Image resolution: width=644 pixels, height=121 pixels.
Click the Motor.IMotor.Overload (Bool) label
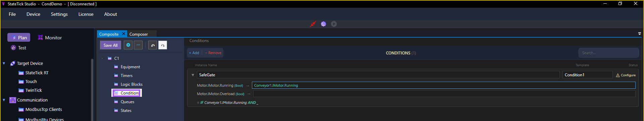click(x=220, y=94)
